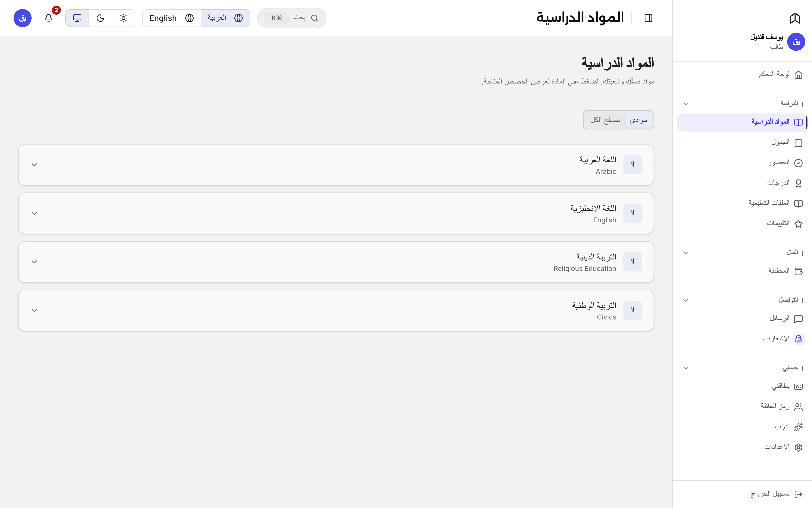Open user avatar menu in top bar
The height and width of the screenshot is (508, 812).
[x=23, y=18]
